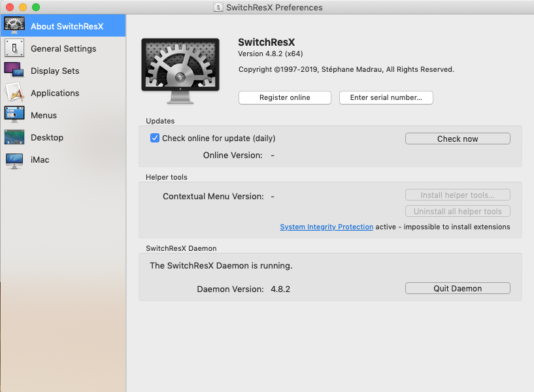Click the iMac display icon
The height and width of the screenshot is (392, 534).
coord(14,159)
